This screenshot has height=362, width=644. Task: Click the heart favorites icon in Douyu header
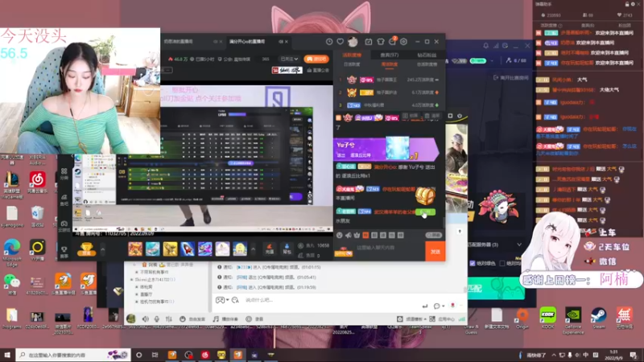pyautogui.click(x=340, y=42)
